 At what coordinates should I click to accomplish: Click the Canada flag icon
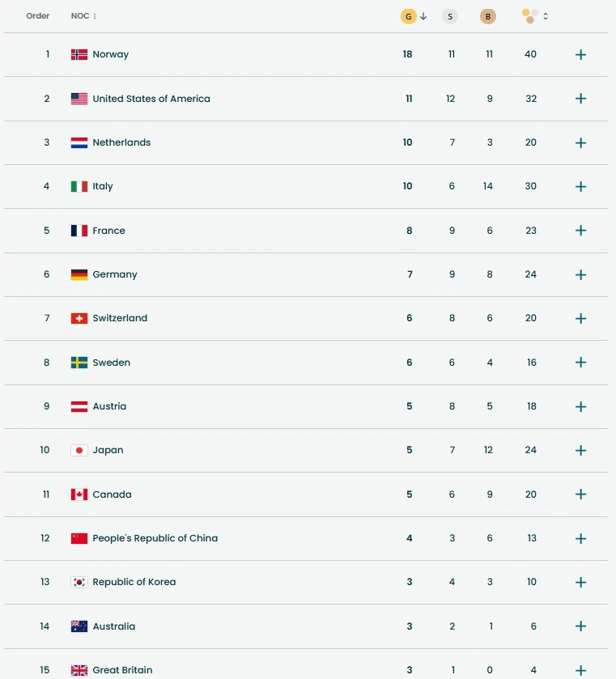click(79, 494)
